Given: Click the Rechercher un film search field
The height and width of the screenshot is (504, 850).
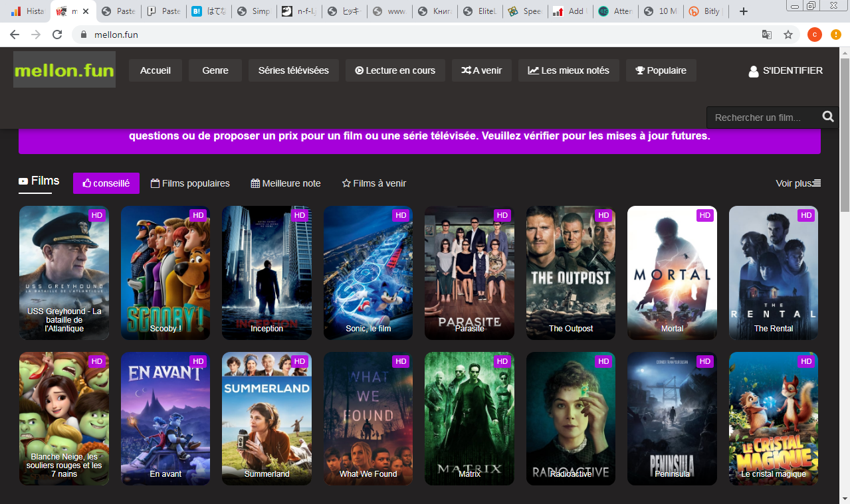Looking at the screenshot, I should [x=764, y=118].
